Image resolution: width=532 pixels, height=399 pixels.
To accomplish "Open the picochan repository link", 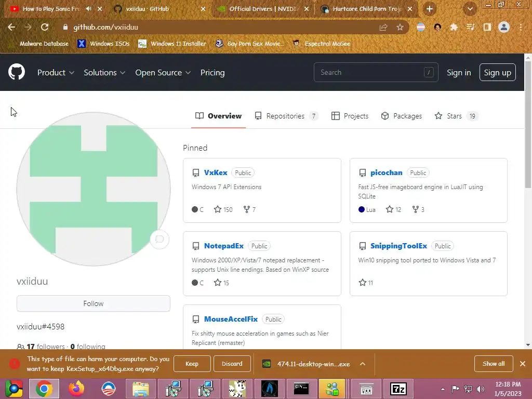I will [x=386, y=172].
